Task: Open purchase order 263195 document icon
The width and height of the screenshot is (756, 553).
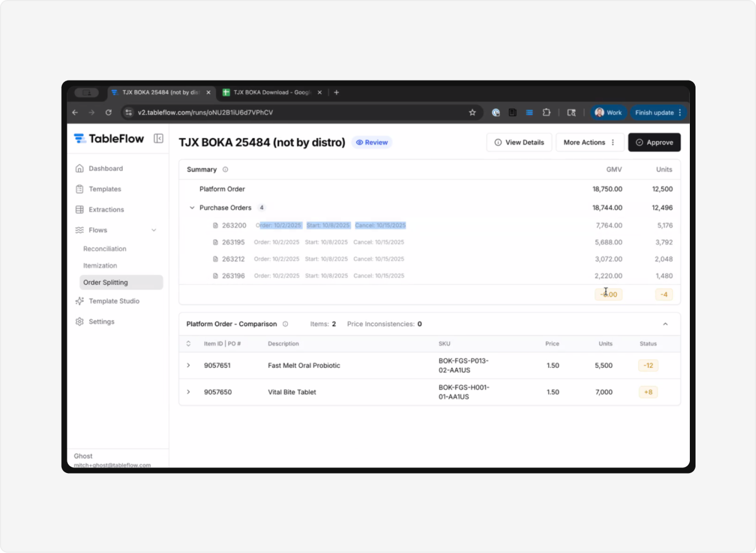Action: (x=215, y=242)
